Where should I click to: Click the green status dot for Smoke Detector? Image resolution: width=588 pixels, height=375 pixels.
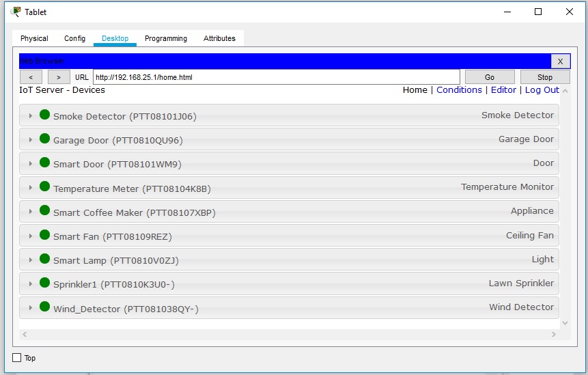coord(44,114)
